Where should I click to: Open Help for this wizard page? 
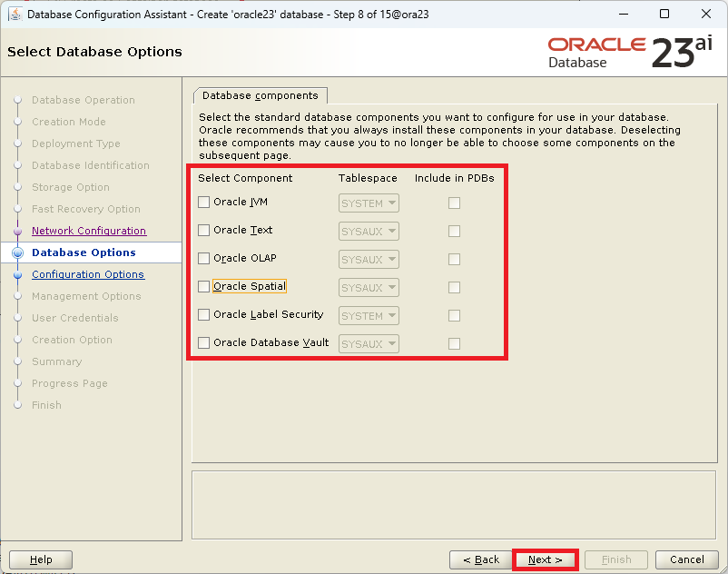(x=41, y=559)
